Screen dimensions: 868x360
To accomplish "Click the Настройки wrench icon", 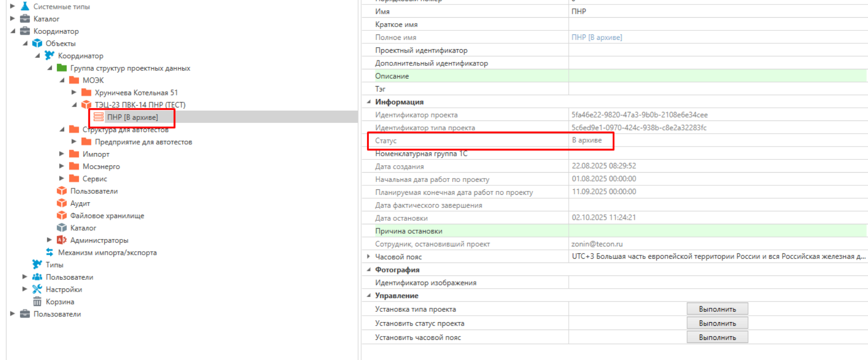I will [37, 289].
